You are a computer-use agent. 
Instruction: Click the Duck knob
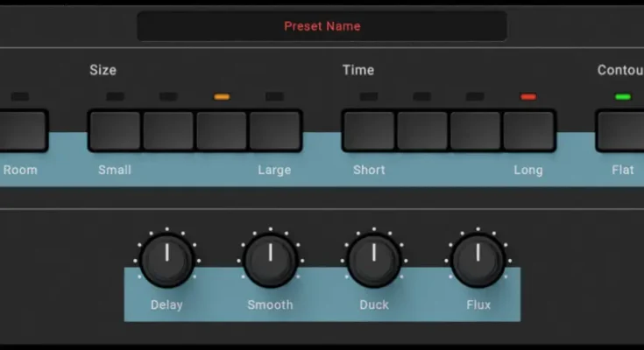pos(374,260)
